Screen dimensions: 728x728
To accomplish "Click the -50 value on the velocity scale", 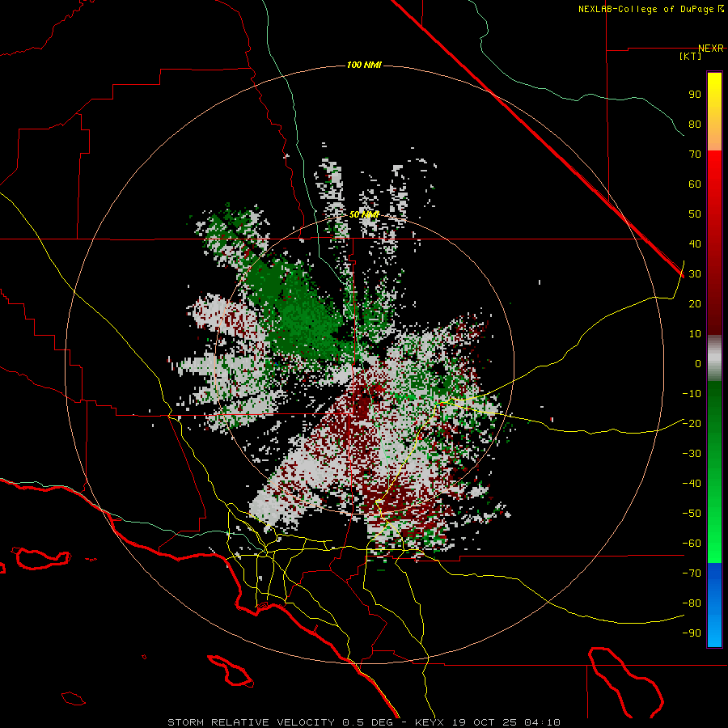I will pos(692,514).
